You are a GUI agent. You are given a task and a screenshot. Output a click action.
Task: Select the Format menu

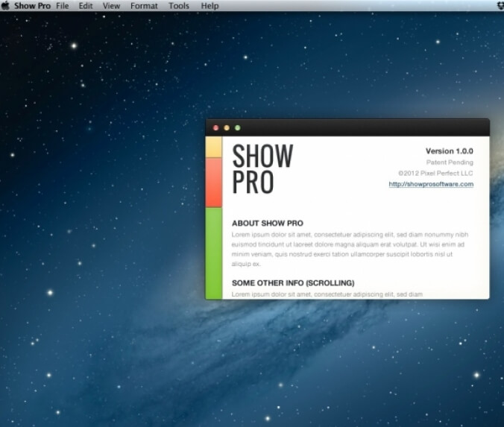point(144,6)
